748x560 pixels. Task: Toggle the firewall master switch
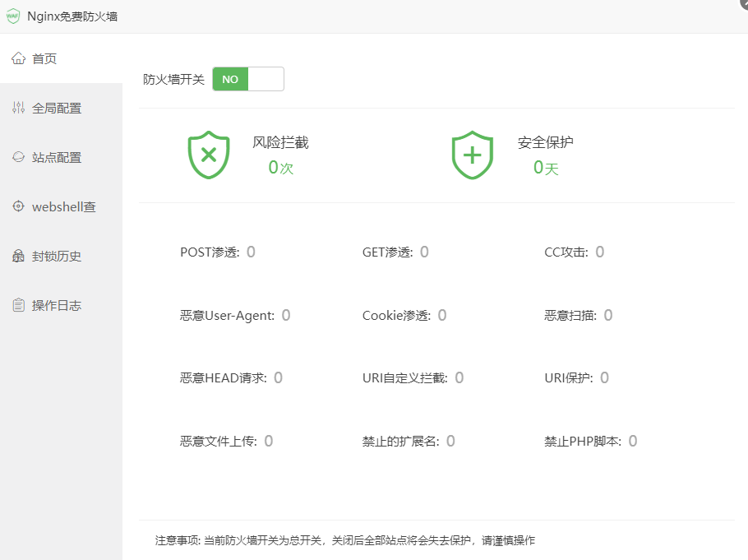tap(247, 79)
